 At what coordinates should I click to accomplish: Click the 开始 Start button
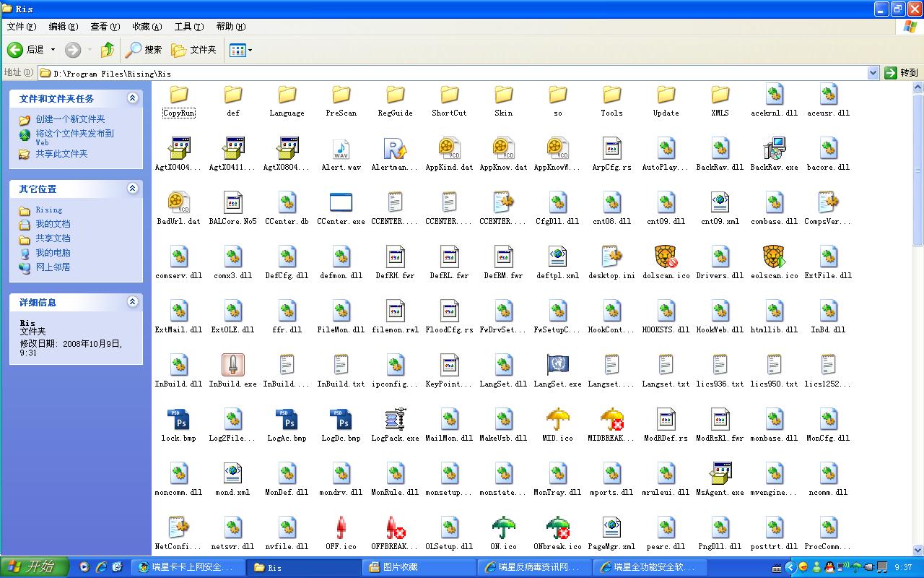click(x=35, y=567)
